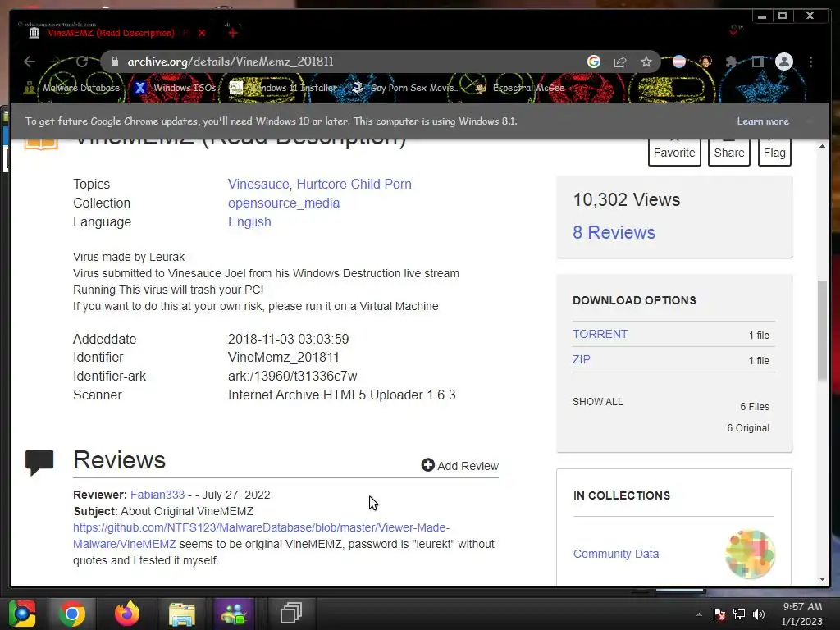The image size is (840, 630).
Task: Open File Explorer from the taskbar
Action: 182,614
